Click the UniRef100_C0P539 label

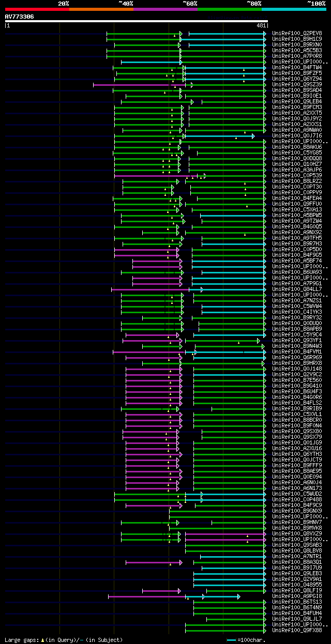297,175
